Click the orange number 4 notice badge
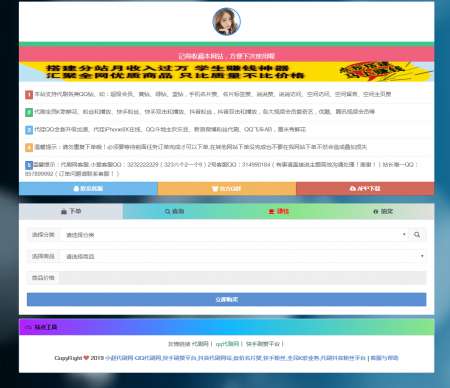Screen dimensions: 450x388 pyautogui.click(x=29, y=147)
